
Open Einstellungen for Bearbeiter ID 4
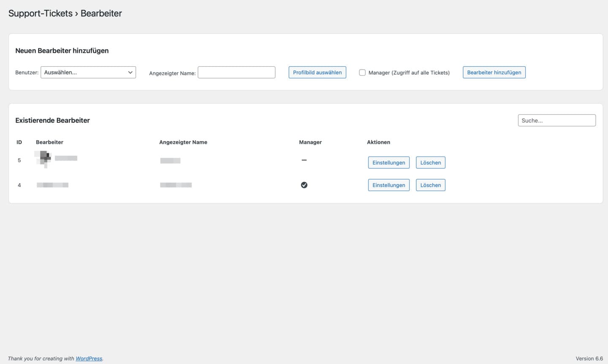point(388,185)
